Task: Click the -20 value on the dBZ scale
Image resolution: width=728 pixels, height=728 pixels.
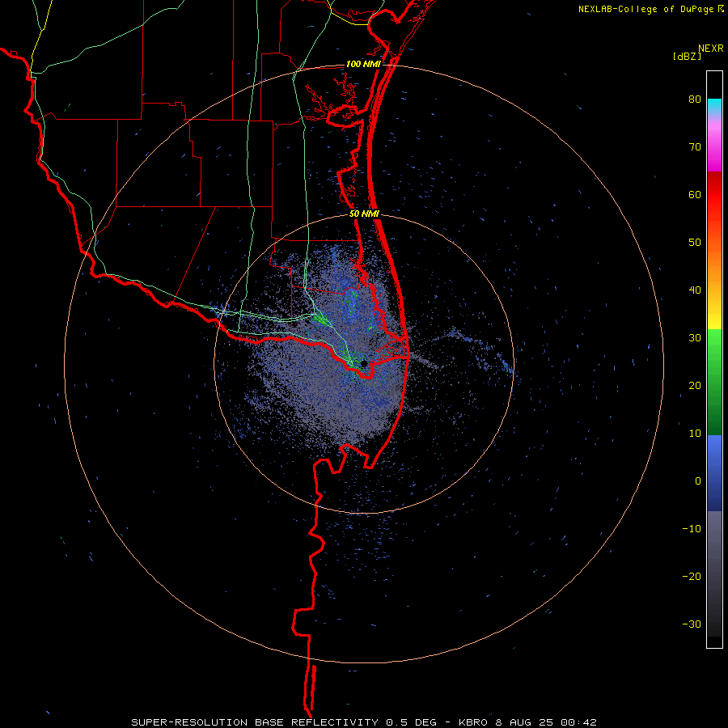Action: pos(692,577)
